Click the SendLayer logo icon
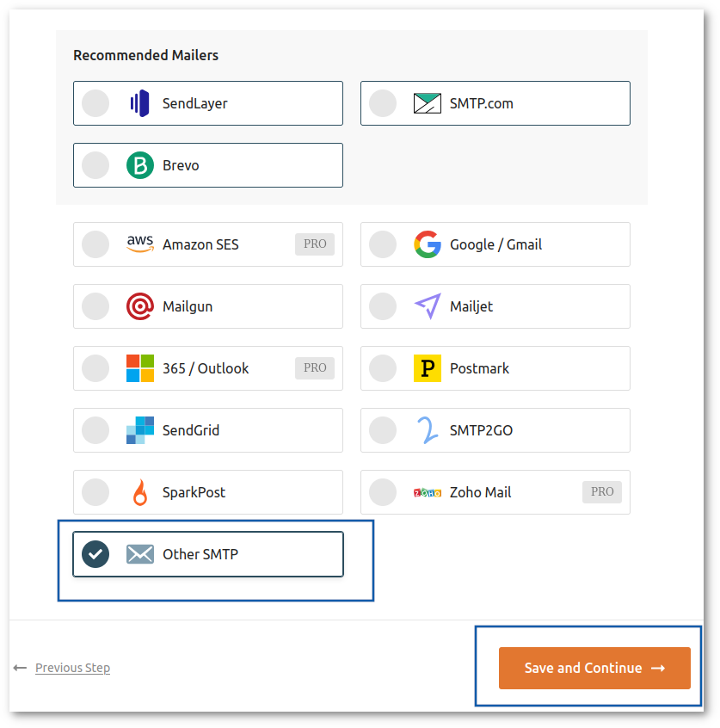This screenshot has height=728, width=720. point(139,103)
